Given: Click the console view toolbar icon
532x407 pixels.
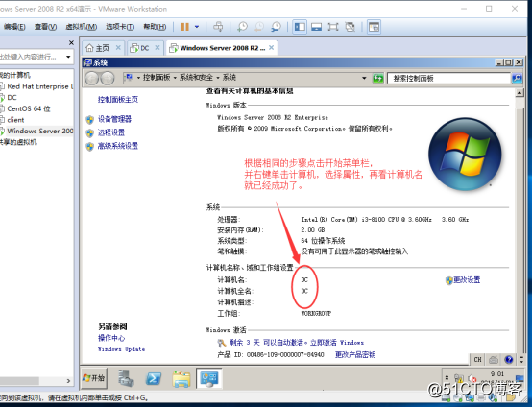Looking at the screenshot, I should [x=316, y=27].
